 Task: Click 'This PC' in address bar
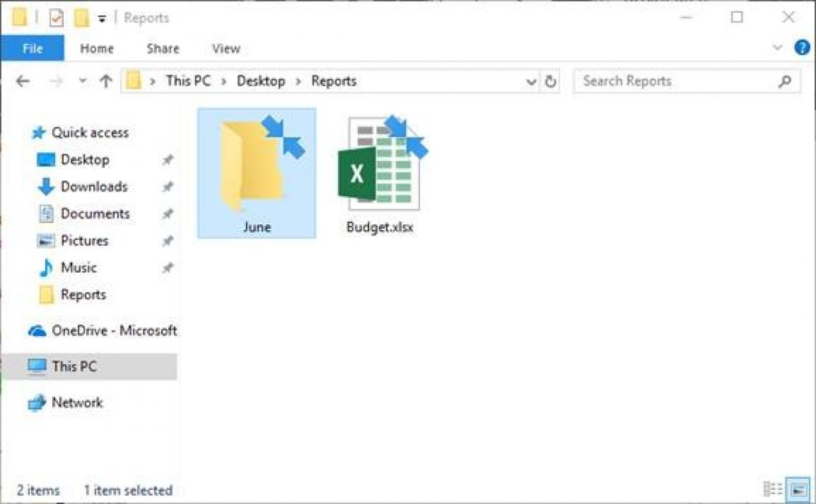click(187, 81)
